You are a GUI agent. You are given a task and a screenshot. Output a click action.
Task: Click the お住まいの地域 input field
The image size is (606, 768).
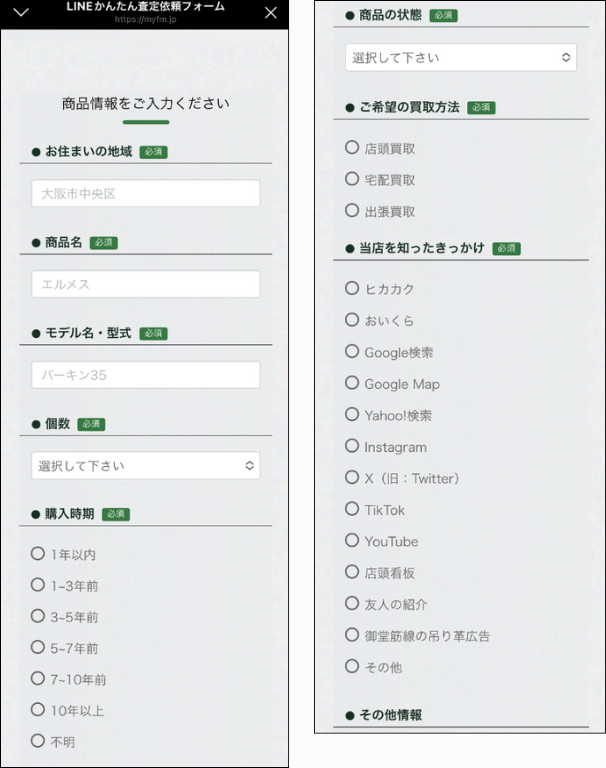click(146, 193)
